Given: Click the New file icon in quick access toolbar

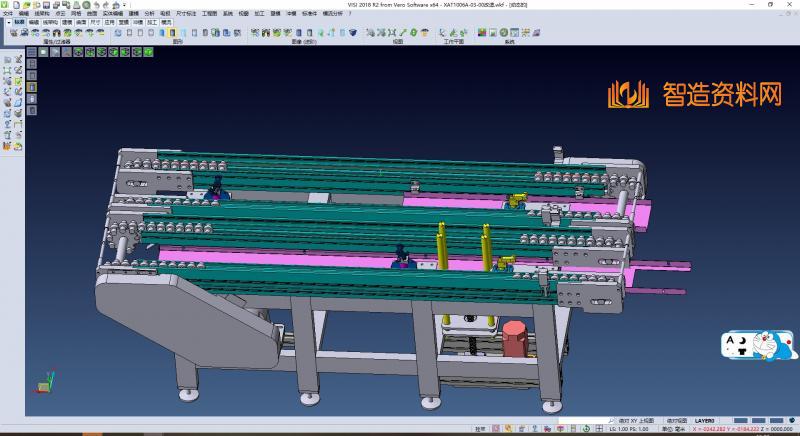Looking at the screenshot, I should [x=17, y=5].
